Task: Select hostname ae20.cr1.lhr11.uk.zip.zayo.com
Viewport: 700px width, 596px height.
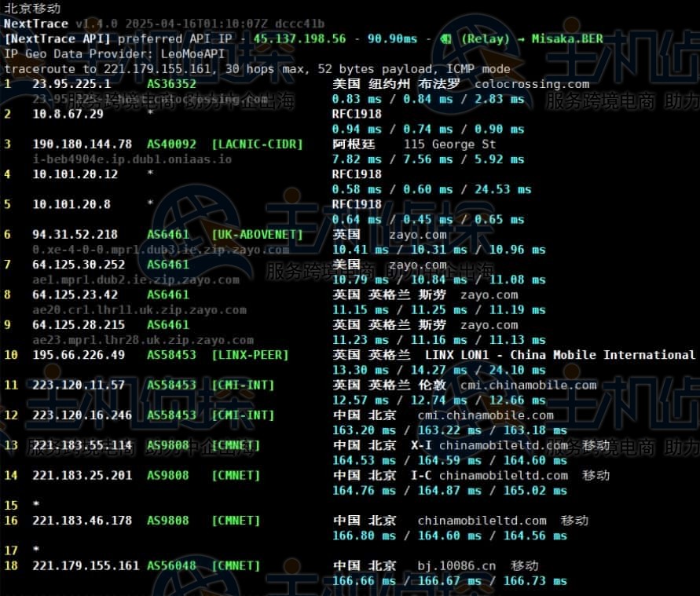Action: 139,309
